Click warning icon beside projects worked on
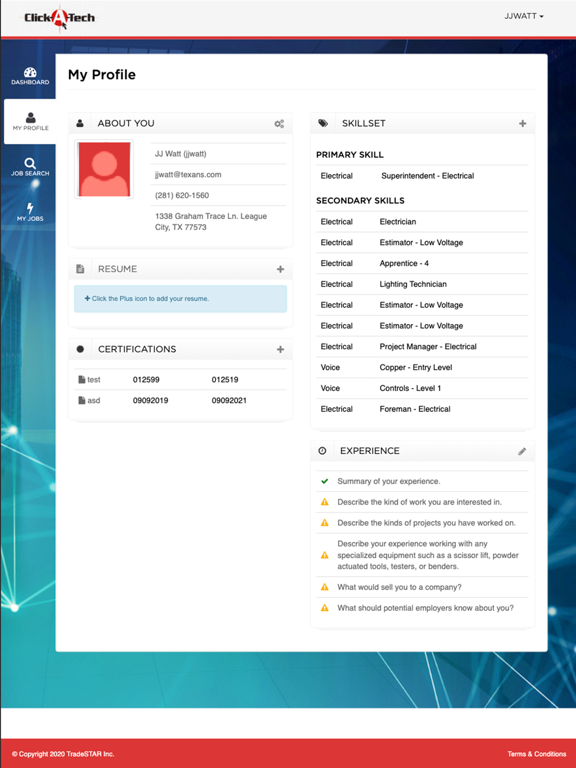This screenshot has height=768, width=576. pos(324,523)
